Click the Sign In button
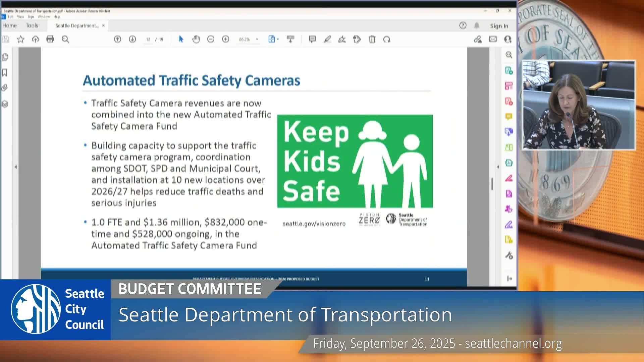This screenshot has height=362, width=644. [x=499, y=25]
